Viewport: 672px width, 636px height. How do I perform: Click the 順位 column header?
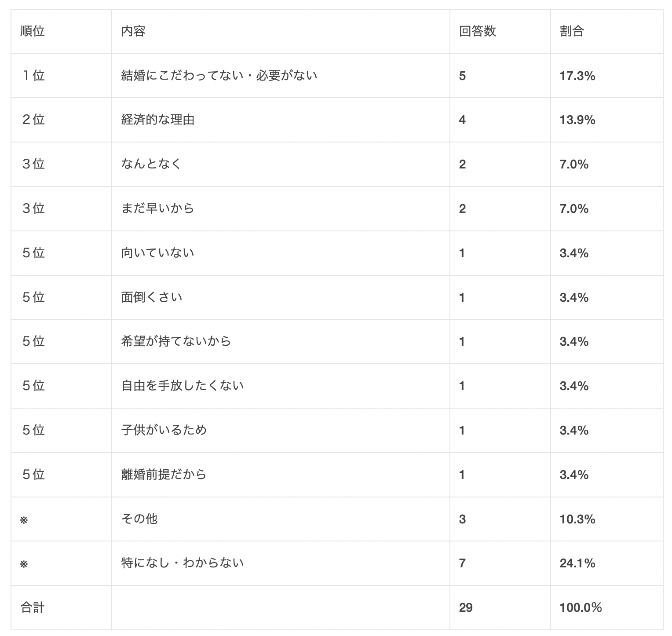pos(33,31)
